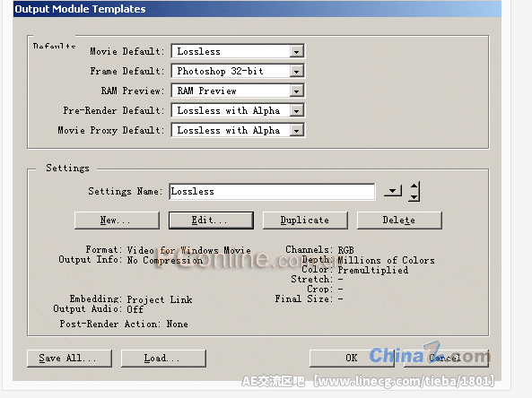
Task: Click the Settings Name text field
Action: (x=272, y=192)
